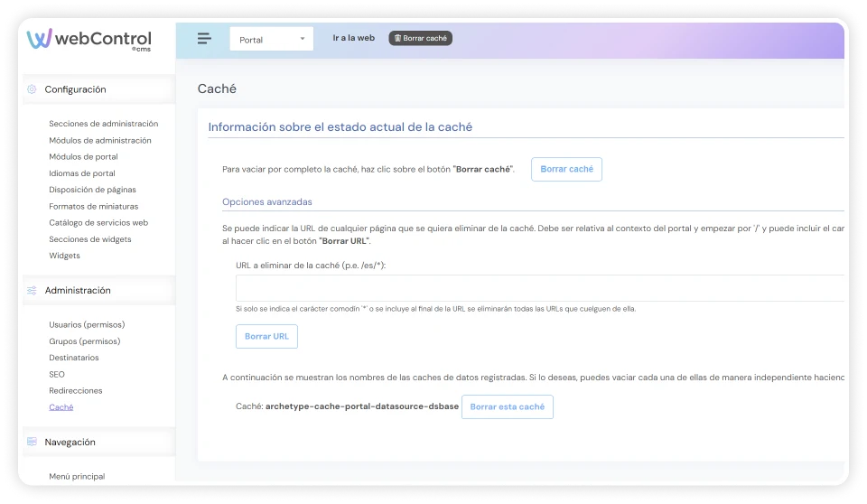Collapse the Configuración sidebar section
Screen dimensions: 867x504
76,89
